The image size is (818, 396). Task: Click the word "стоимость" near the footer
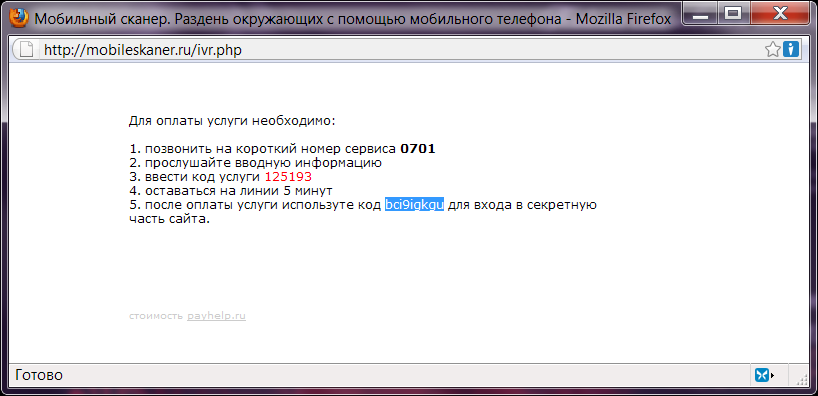[x=156, y=316]
